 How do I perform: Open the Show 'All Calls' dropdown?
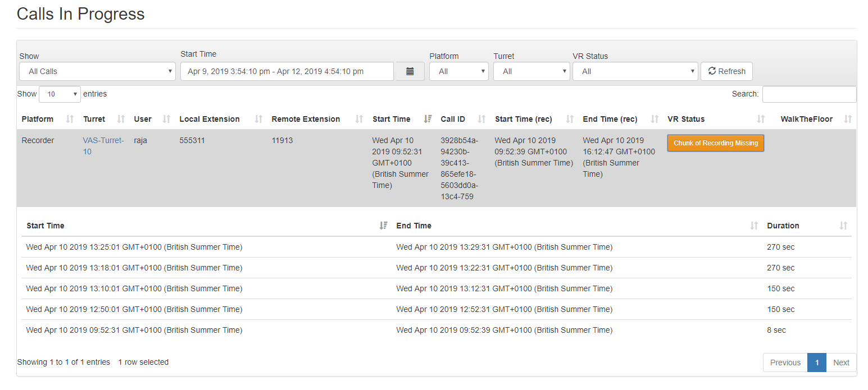tap(97, 71)
